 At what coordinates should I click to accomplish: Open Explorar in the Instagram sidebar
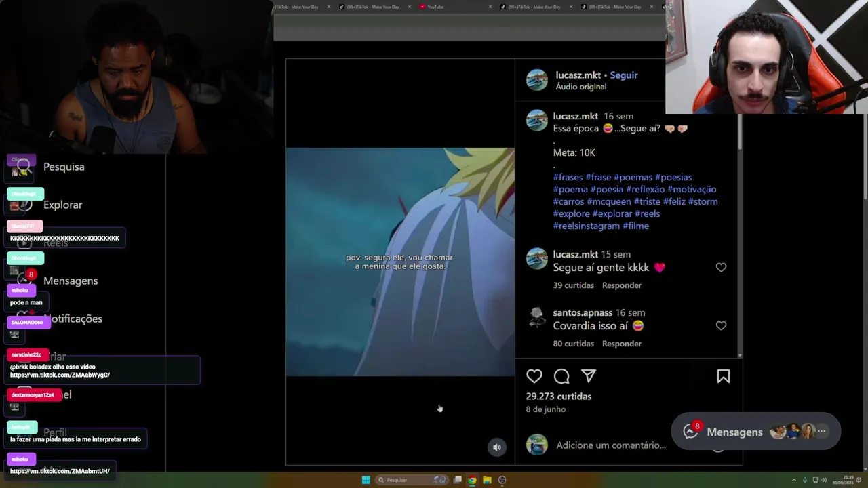62,205
